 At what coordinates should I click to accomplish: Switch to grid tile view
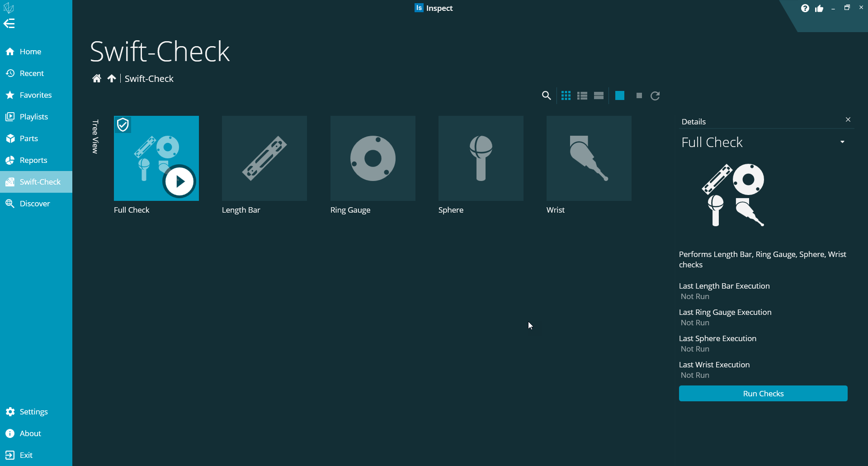pos(566,95)
